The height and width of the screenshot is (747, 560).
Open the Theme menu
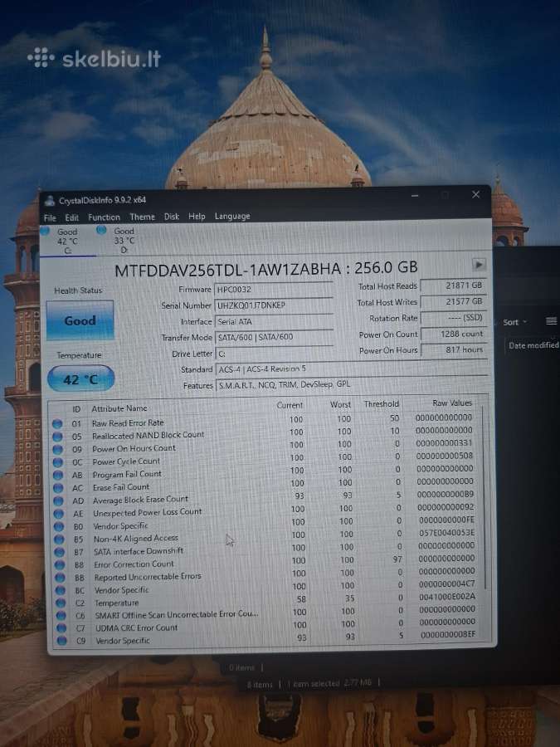pyautogui.click(x=143, y=217)
